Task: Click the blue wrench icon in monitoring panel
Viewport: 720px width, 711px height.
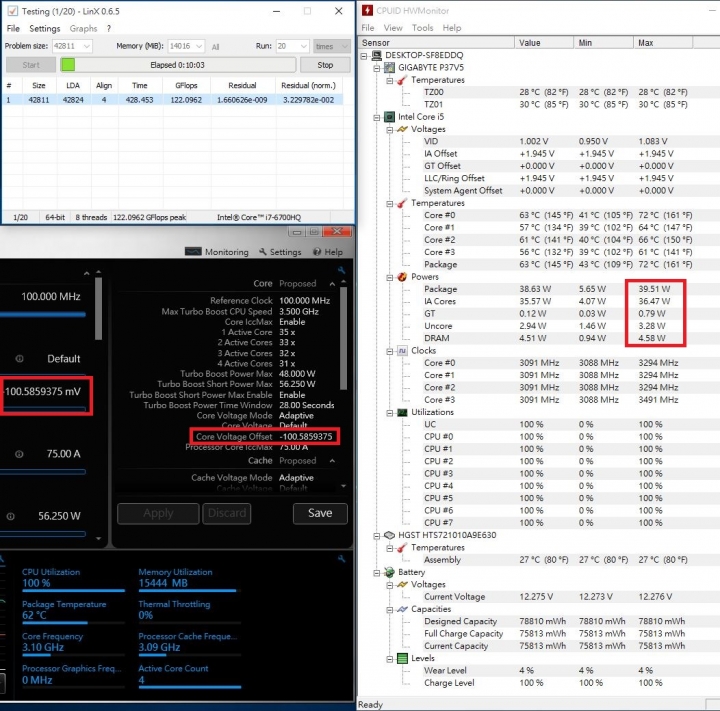Action: (341, 559)
